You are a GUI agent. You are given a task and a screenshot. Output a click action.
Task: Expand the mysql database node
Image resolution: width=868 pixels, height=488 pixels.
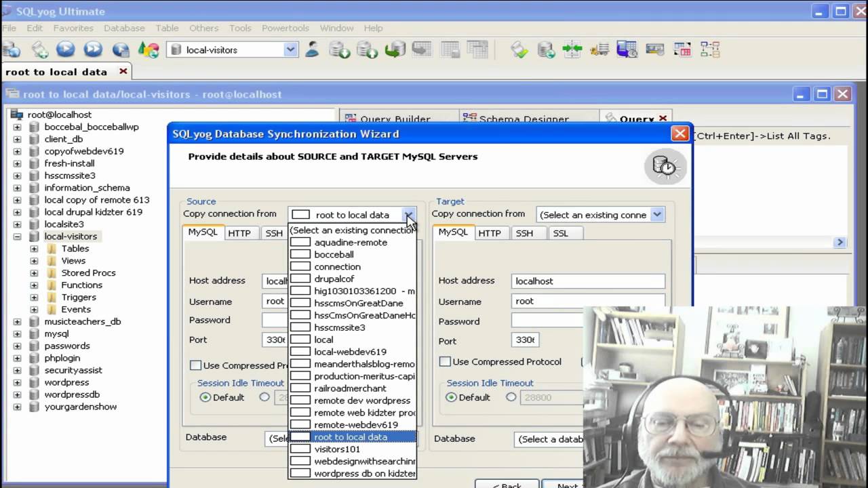[17, 333]
